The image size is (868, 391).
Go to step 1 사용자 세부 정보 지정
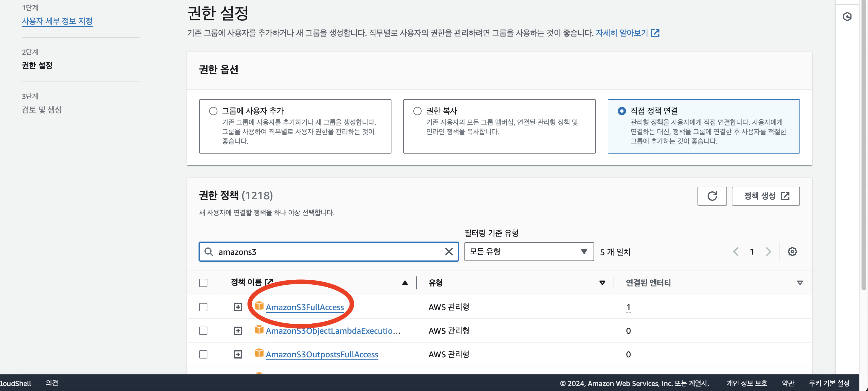click(x=57, y=21)
